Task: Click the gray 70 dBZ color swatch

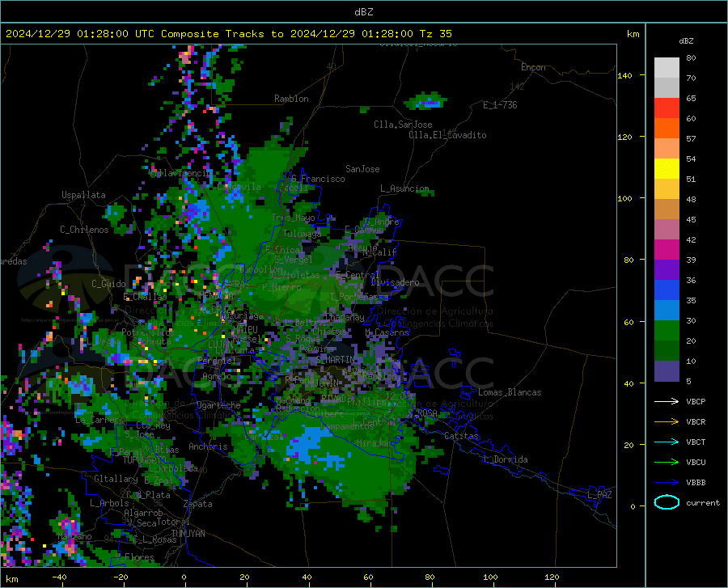Action: 667,87
